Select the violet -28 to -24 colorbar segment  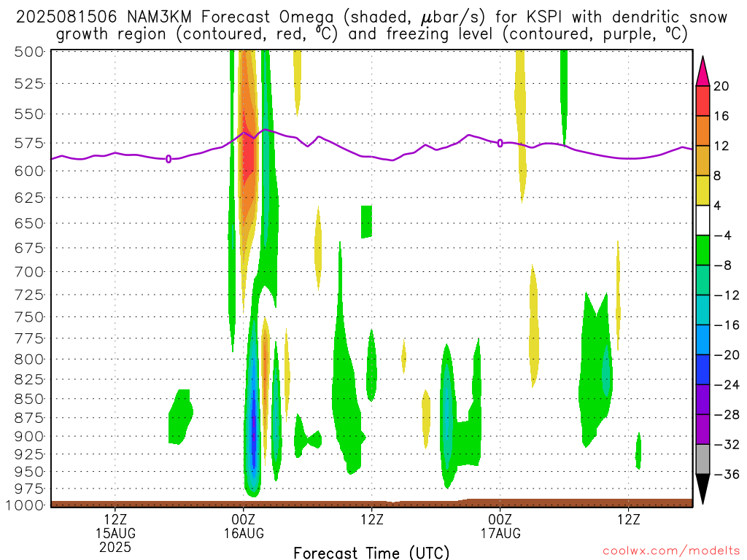(703, 400)
